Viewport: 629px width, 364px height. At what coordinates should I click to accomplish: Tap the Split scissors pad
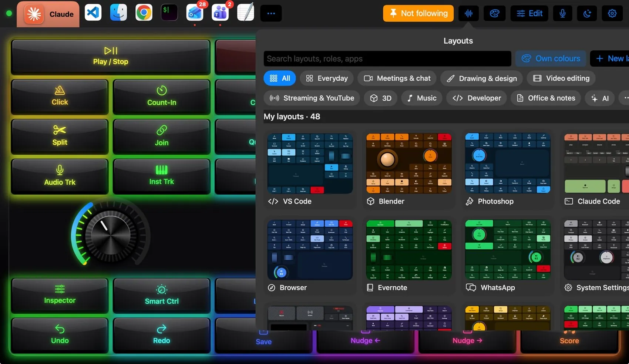pos(60,136)
